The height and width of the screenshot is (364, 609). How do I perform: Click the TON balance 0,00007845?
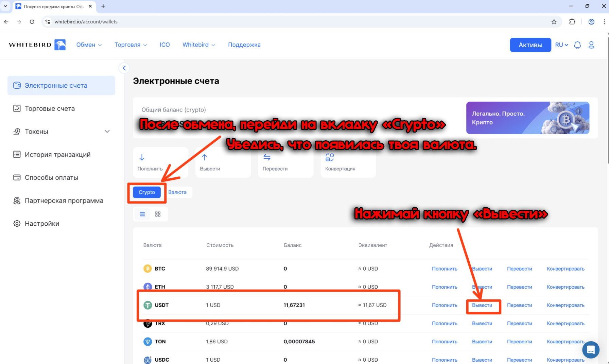pos(299,342)
